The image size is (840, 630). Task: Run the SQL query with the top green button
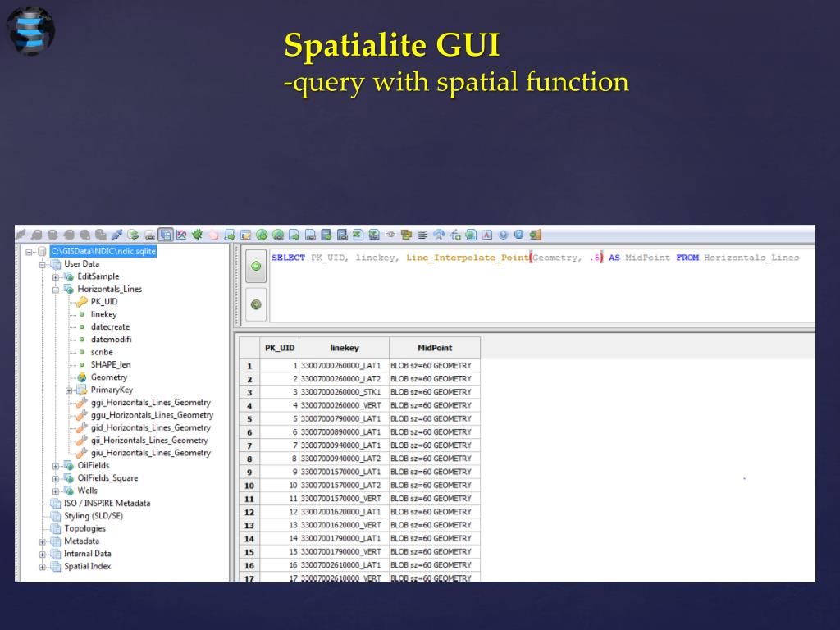click(x=256, y=267)
